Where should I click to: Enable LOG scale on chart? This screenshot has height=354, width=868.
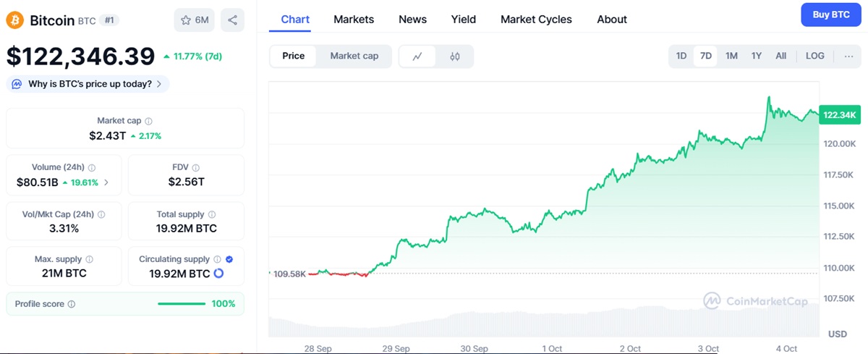[814, 56]
